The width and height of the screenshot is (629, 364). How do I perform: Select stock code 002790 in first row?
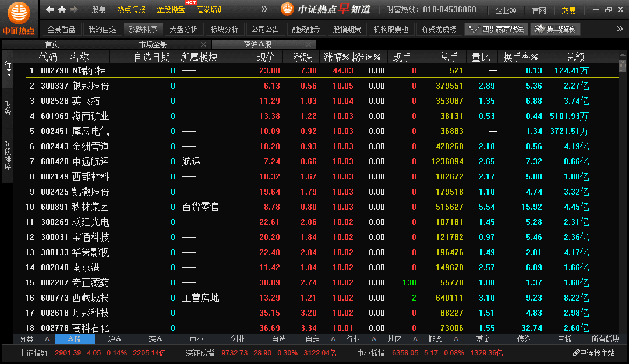(55, 71)
